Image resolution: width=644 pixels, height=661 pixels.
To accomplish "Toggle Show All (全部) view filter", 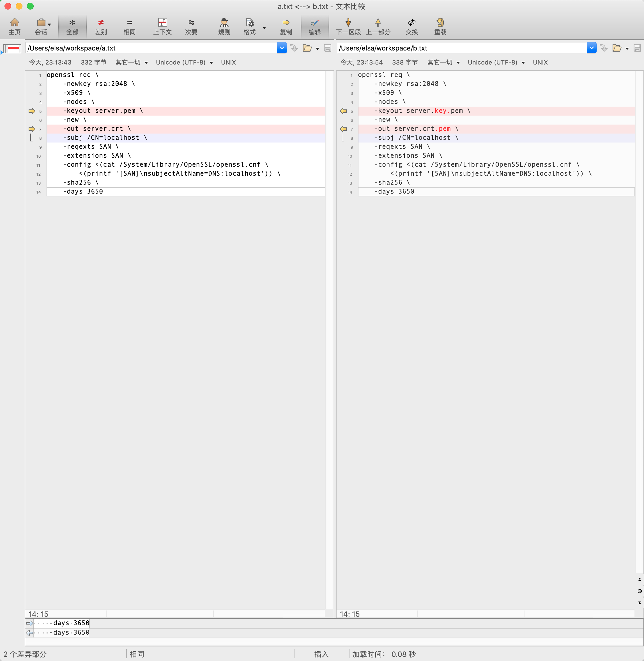I will click(x=72, y=26).
